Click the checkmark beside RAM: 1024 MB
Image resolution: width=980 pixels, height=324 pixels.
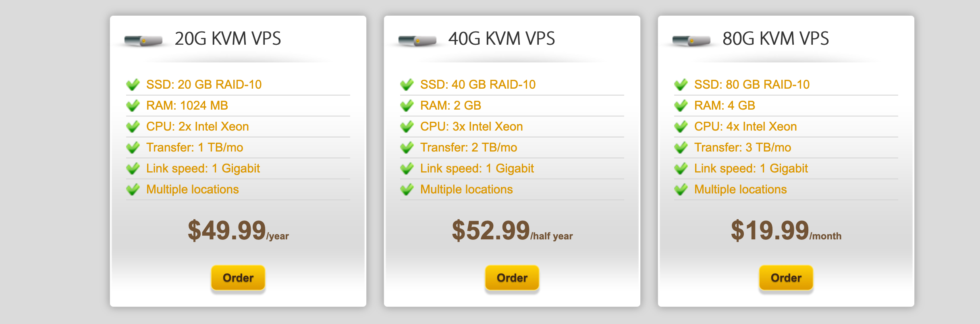pyautogui.click(x=133, y=106)
